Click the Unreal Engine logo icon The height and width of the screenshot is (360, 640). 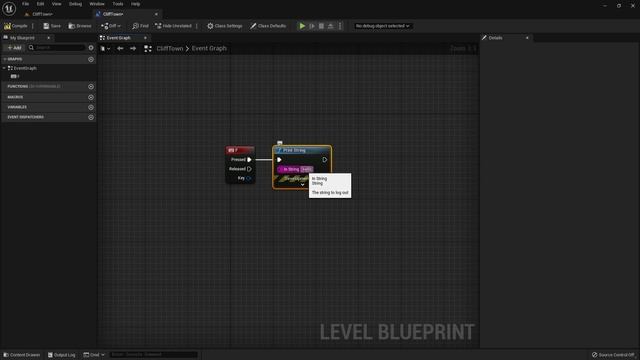point(9,8)
